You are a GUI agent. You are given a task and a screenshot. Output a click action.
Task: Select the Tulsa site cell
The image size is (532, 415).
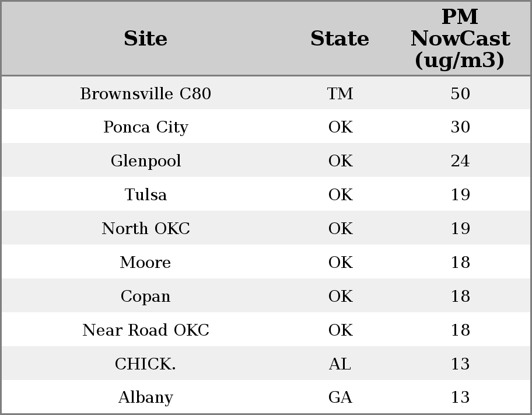[x=146, y=195]
